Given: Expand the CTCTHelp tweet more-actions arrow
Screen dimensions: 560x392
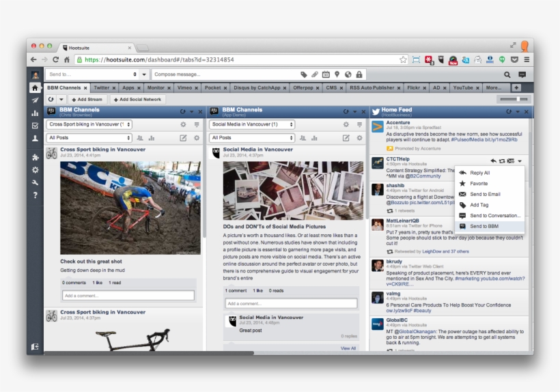Looking at the screenshot, I should pyautogui.click(x=520, y=161).
